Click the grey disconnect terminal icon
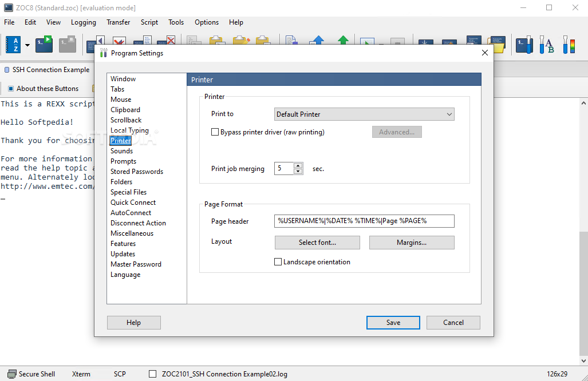Viewport: 588px width, 381px height. pyautogui.click(x=68, y=44)
